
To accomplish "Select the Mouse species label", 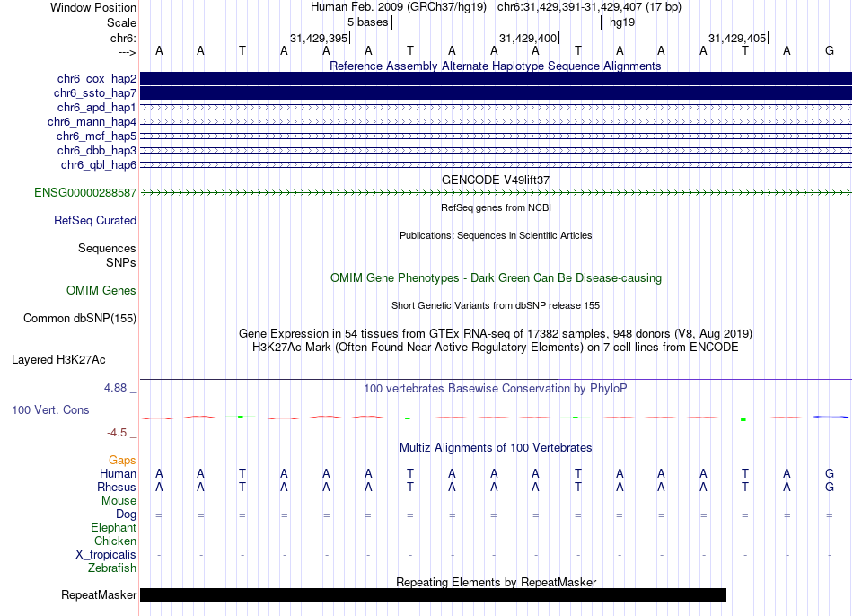I will (x=119, y=501).
